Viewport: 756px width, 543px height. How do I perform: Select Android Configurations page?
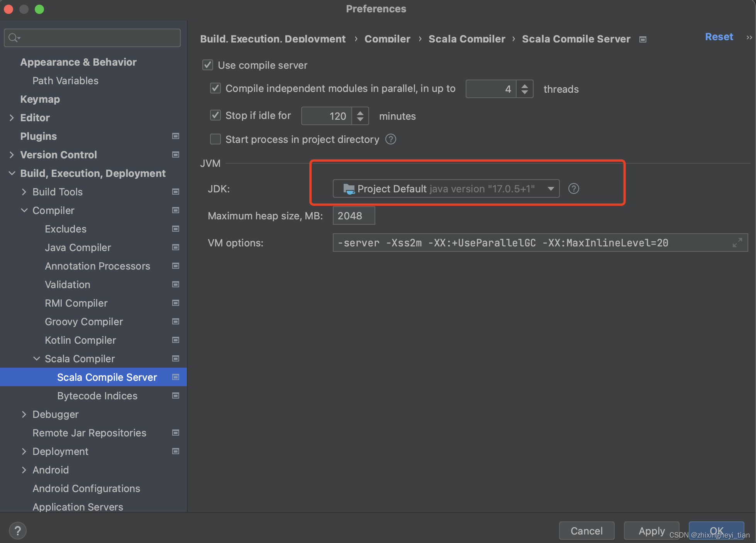point(86,489)
